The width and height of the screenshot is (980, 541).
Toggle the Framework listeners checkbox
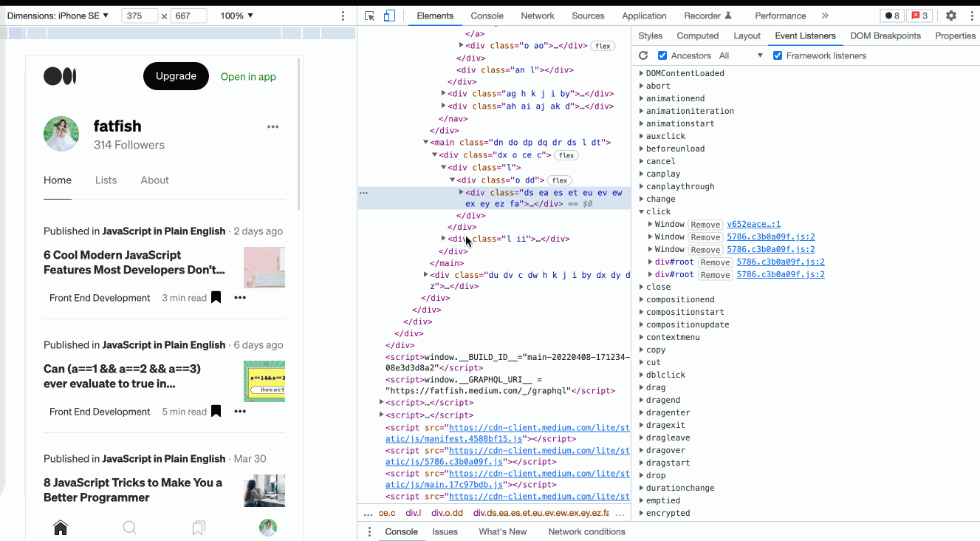[x=778, y=55]
